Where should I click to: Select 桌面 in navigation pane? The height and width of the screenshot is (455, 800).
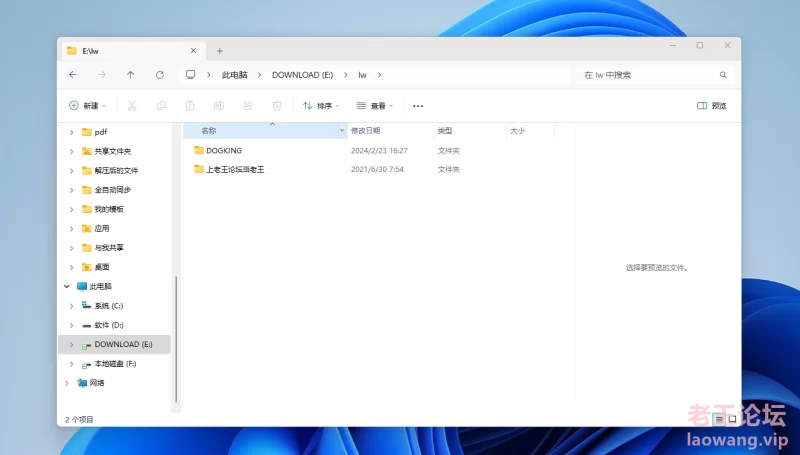point(102,267)
